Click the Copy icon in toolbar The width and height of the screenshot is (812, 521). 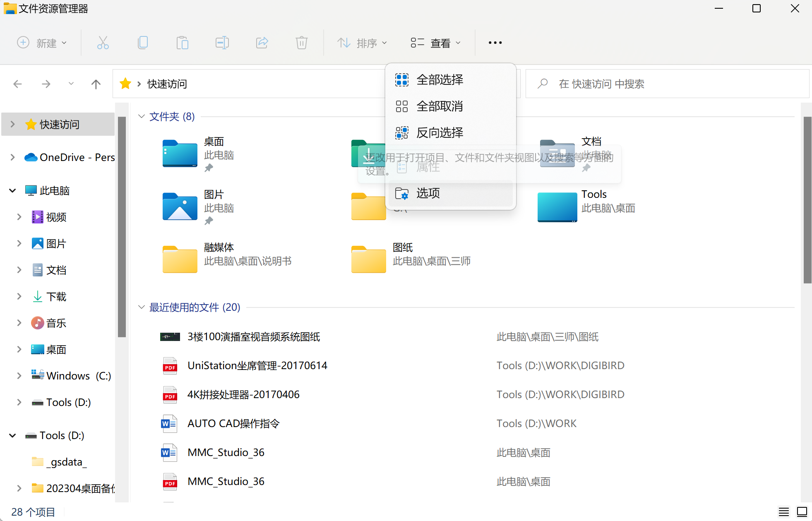[x=143, y=43]
